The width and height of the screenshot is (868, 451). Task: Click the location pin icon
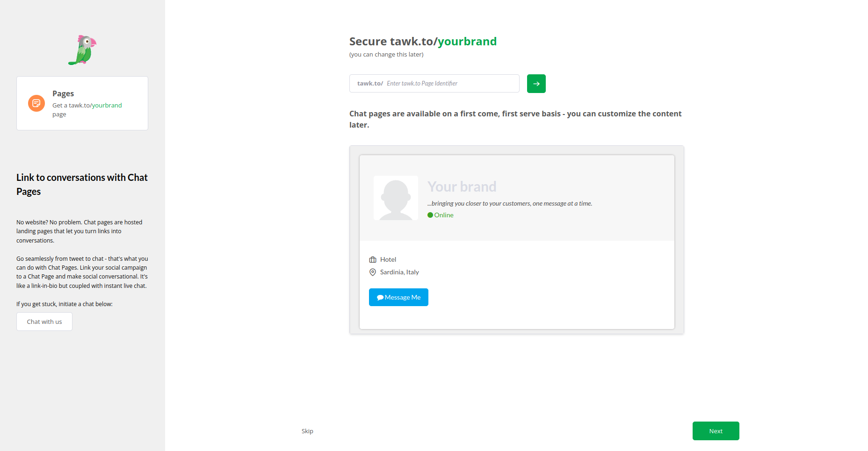tap(373, 272)
